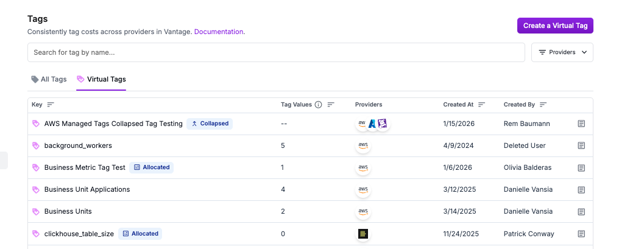Click Create a Virtual Tag button

(x=555, y=26)
